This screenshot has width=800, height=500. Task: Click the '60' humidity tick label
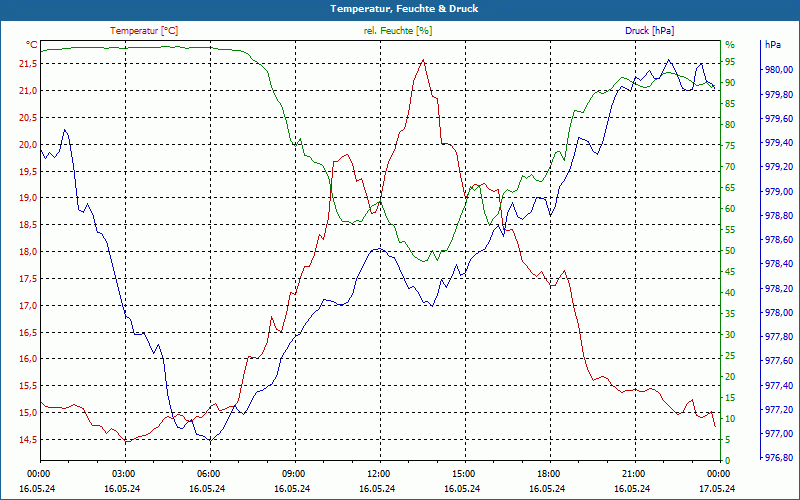point(730,209)
